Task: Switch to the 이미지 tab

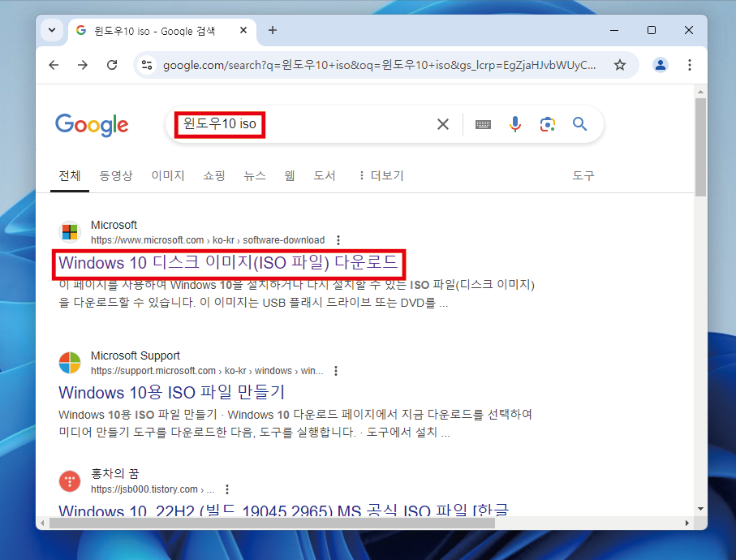Action: (x=168, y=175)
